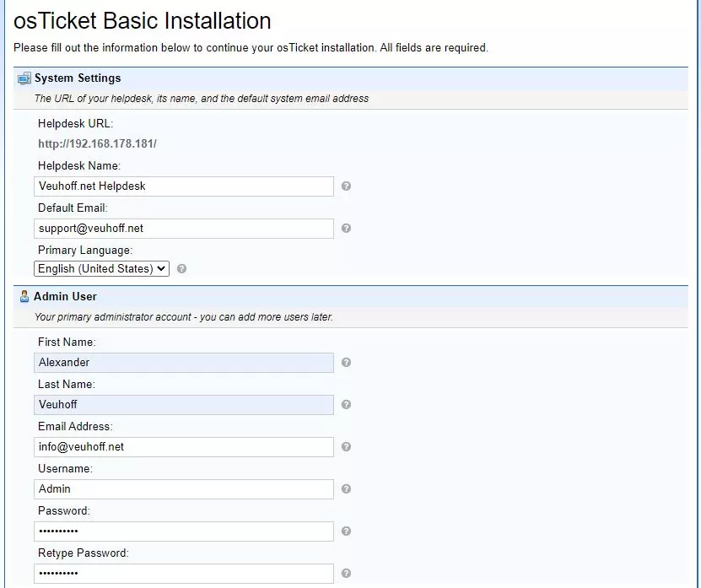
Task: Click help icon beside Default Email field
Action: (346, 228)
